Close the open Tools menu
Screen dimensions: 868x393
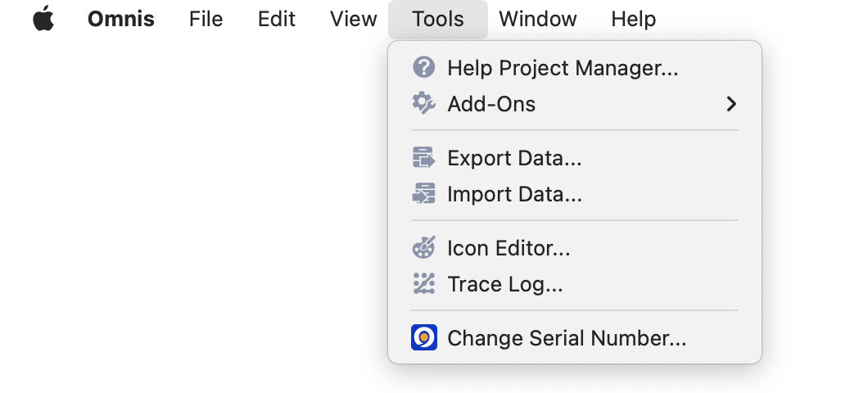pos(438,20)
